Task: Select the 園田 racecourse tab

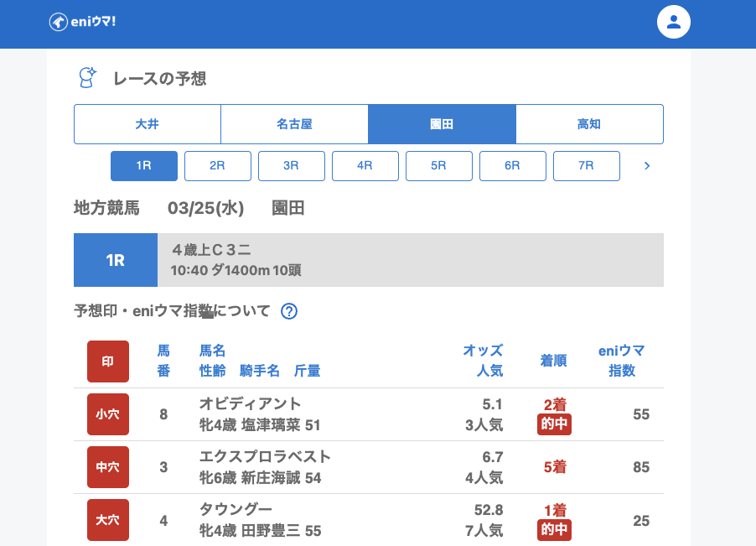Action: pyautogui.click(x=442, y=124)
